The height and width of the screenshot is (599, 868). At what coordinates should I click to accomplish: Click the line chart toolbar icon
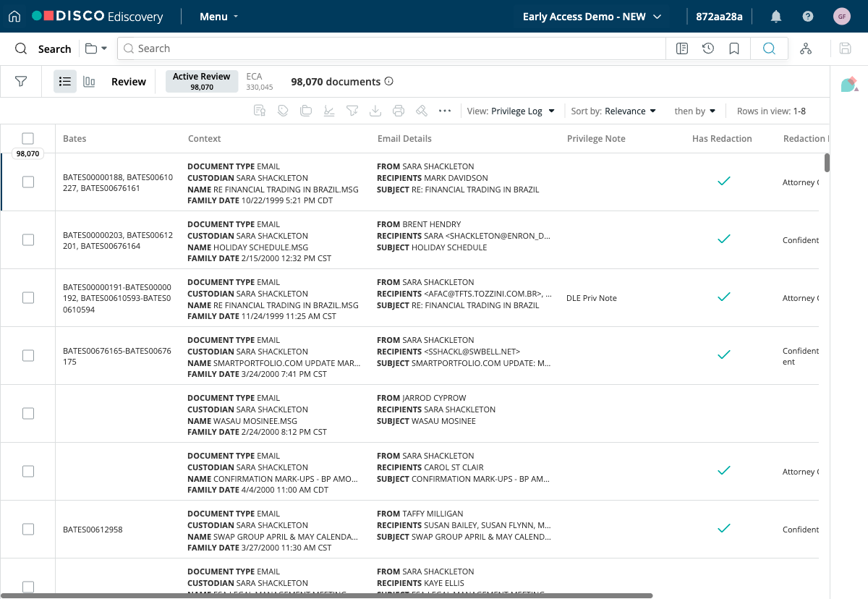[329, 111]
